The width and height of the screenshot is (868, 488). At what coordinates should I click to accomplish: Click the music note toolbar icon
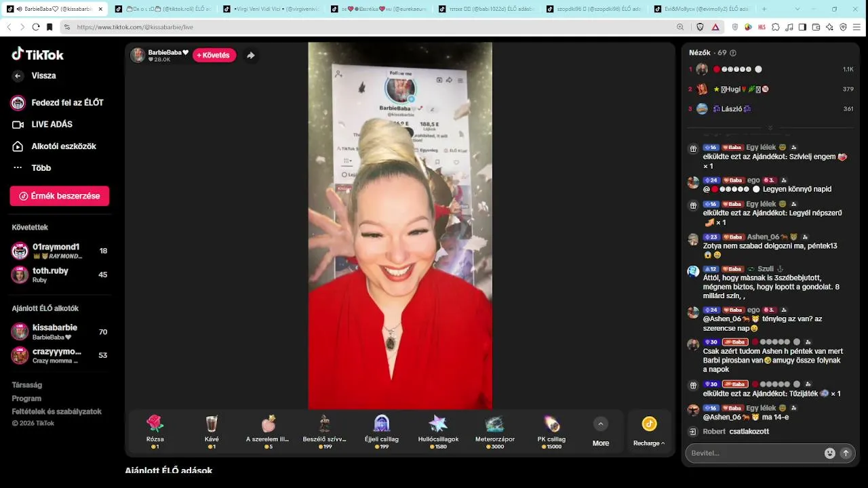pos(789,27)
